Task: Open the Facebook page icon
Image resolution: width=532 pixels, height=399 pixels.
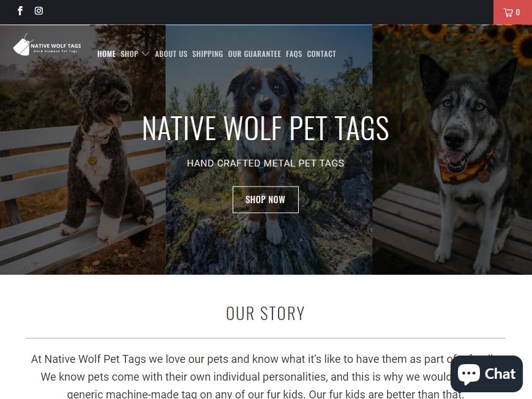Action: [x=20, y=11]
